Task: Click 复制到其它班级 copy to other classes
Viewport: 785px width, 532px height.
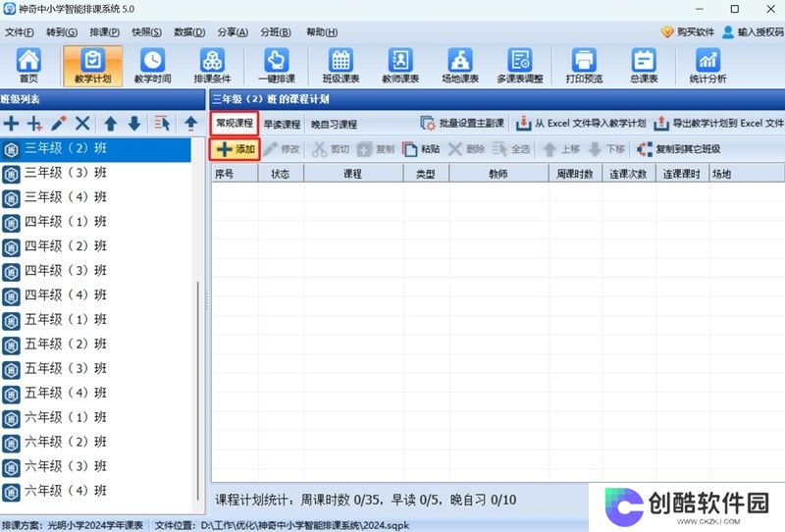Action: click(x=678, y=149)
